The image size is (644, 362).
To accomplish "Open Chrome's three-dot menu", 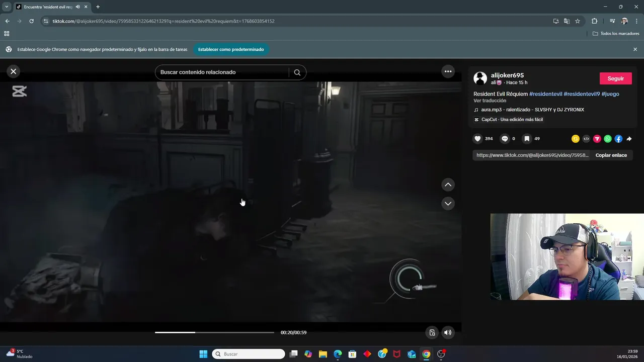I will (x=636, y=21).
